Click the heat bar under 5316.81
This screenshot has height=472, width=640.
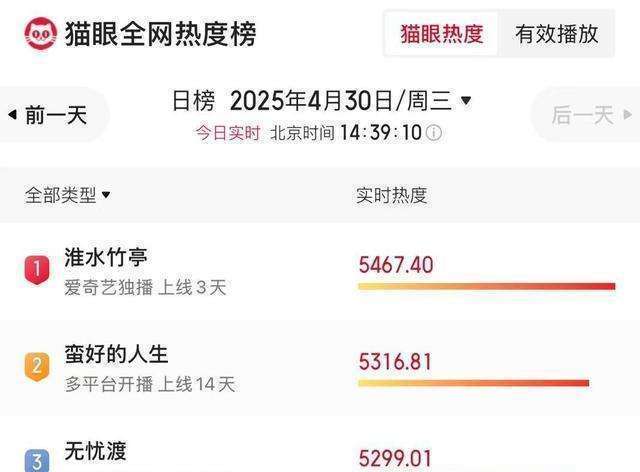pyautogui.click(x=473, y=383)
